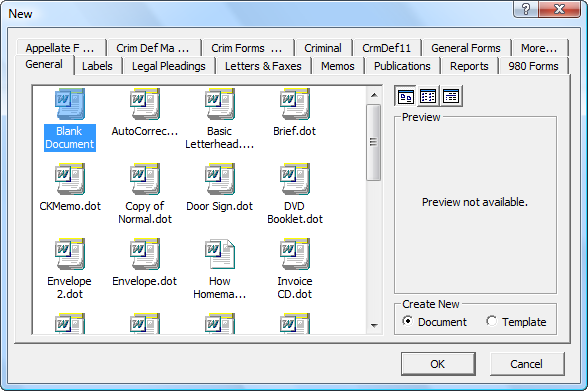Choose the Invoice CD.dot template icon
This screenshot has height=391, width=588.
click(295, 254)
